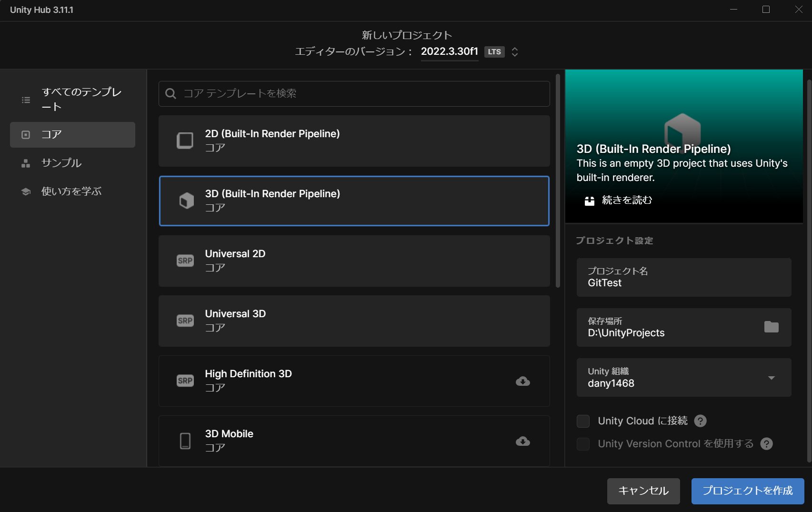Select the Universal 2D template
812x512 pixels.
[x=354, y=261]
